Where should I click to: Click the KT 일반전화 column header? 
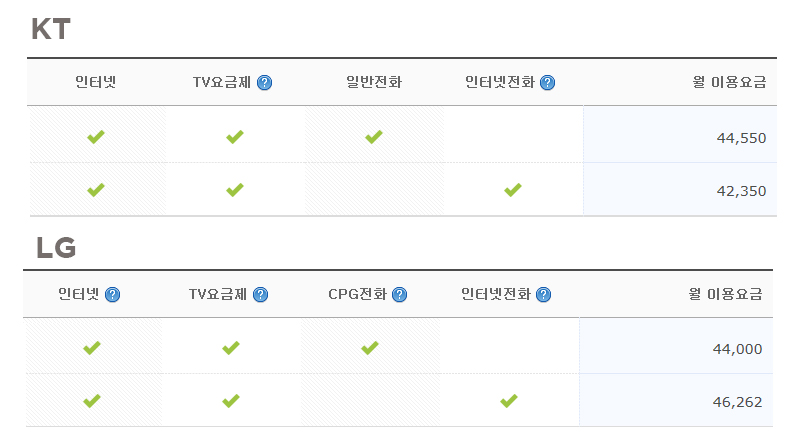(x=373, y=83)
